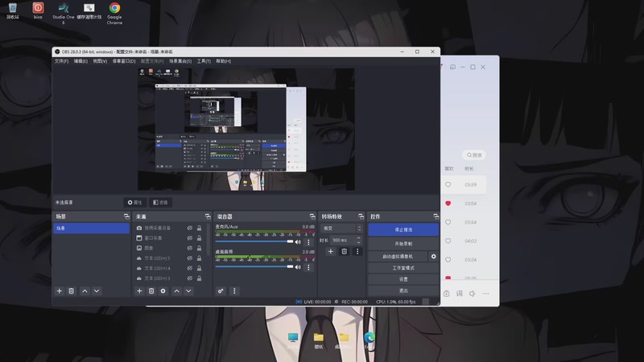644x362 pixels.
Task: Toggle lock on 视频采集设备 source
Action: [x=199, y=228]
